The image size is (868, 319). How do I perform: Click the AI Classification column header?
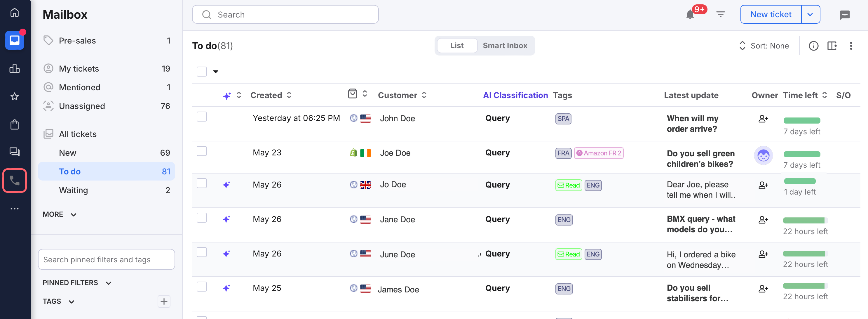(515, 96)
